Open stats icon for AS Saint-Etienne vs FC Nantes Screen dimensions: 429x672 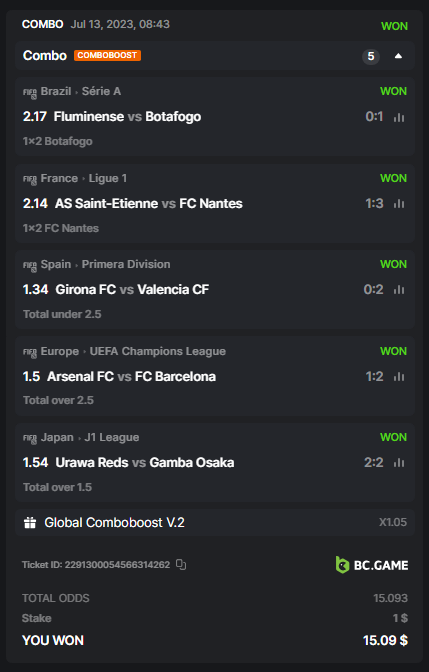tap(399, 204)
